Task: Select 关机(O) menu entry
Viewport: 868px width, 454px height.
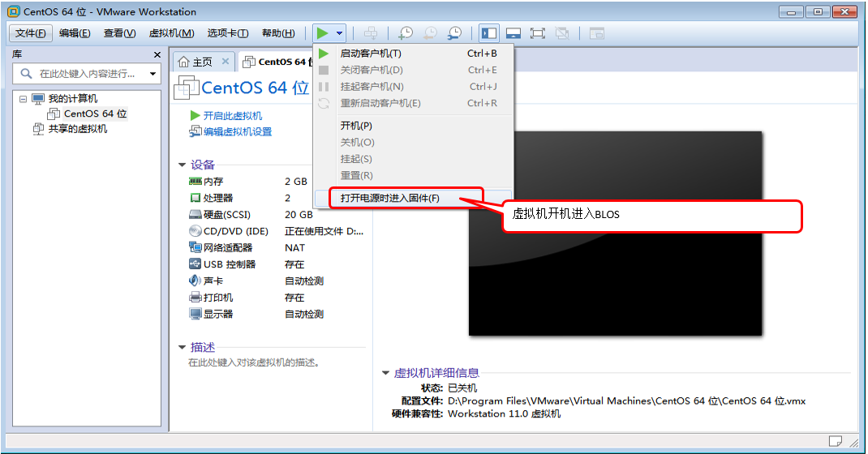Action: click(x=414, y=143)
